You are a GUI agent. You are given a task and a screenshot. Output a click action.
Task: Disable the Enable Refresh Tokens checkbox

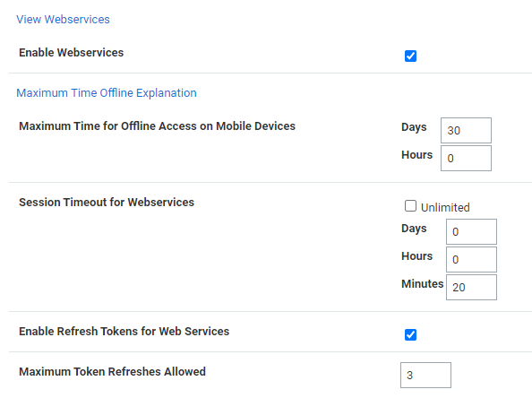410,335
